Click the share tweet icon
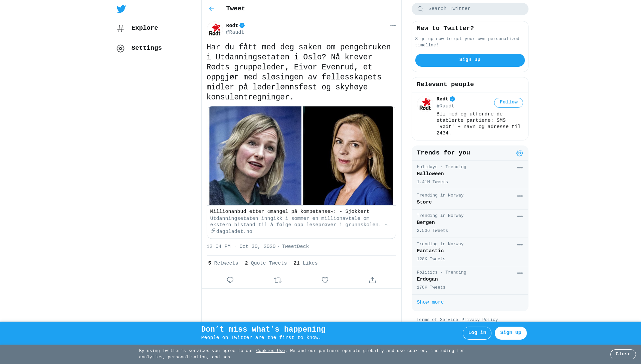The image size is (641, 364). [372, 280]
